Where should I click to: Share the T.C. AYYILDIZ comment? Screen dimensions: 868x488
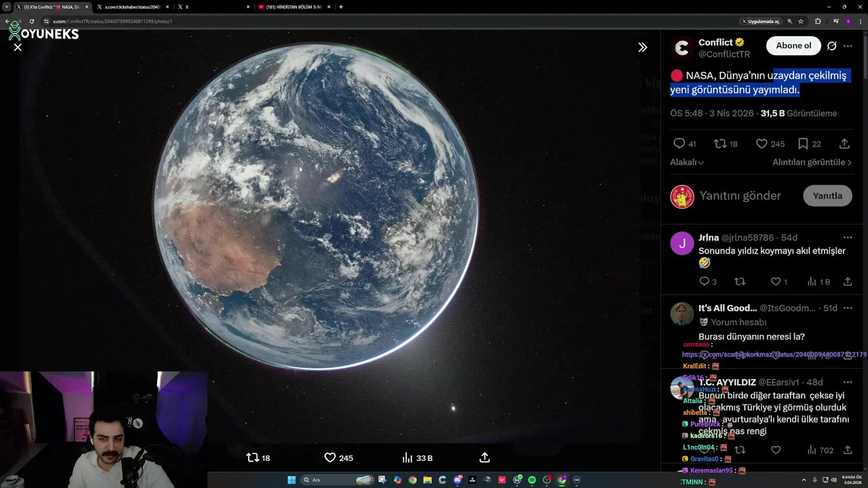[848, 450]
